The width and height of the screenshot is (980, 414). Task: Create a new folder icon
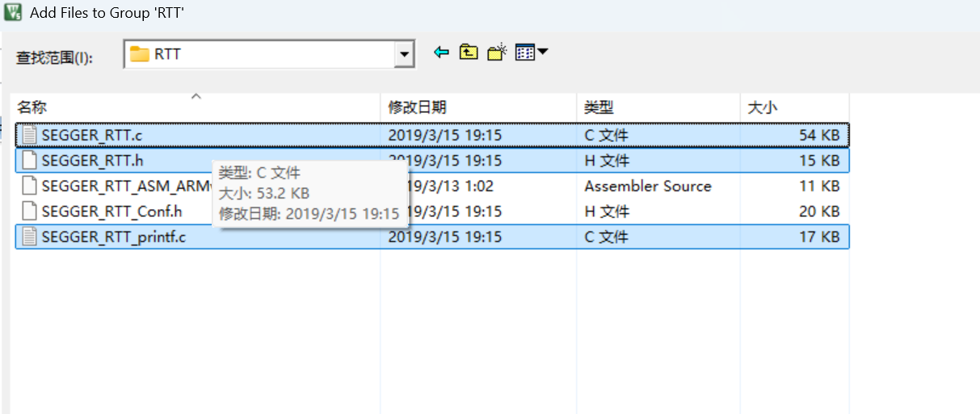tap(497, 52)
